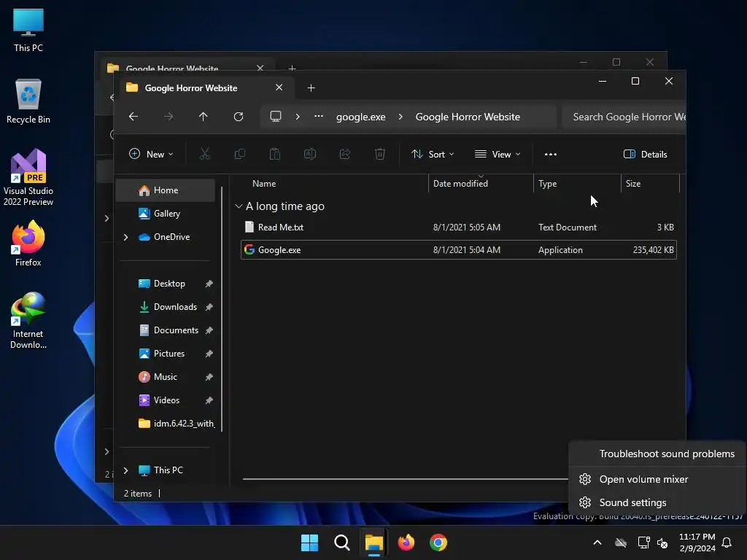Click the network tray icon

point(643,542)
